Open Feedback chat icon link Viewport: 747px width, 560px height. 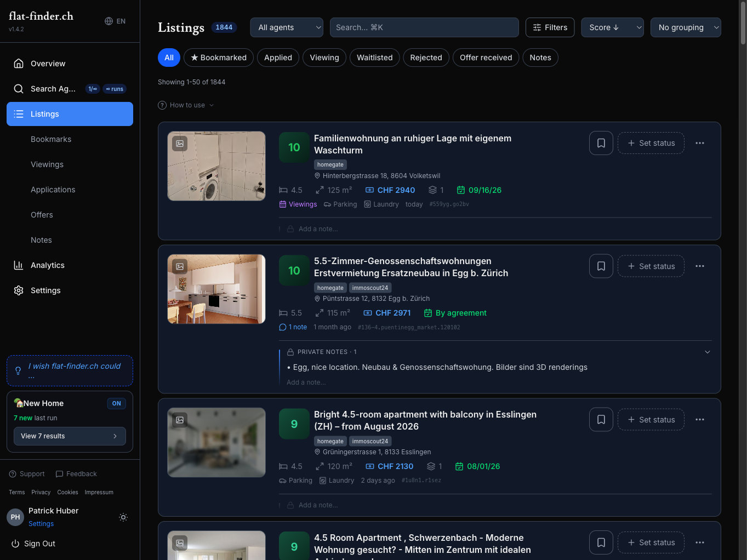(x=76, y=474)
